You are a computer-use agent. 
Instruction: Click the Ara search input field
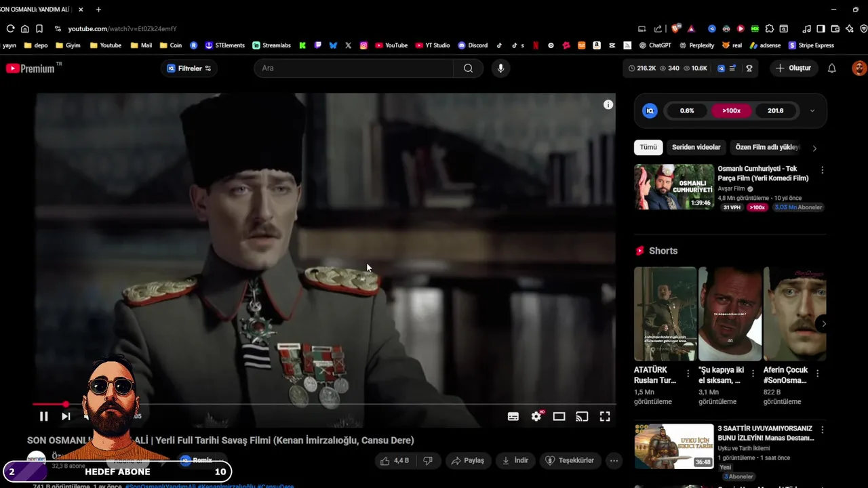click(353, 68)
